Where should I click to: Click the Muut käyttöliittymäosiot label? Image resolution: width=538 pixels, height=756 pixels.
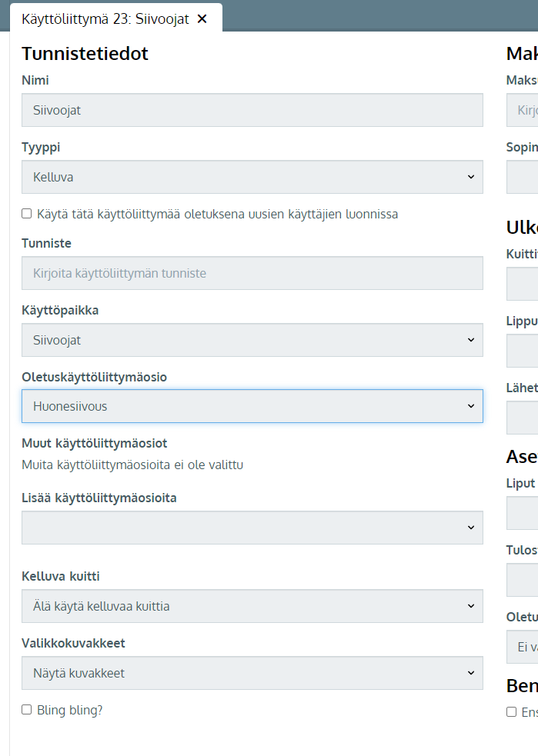point(95,443)
